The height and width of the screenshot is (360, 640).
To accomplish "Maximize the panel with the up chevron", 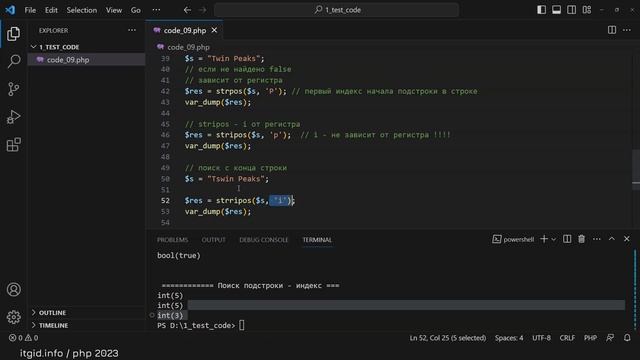I will [x=612, y=239].
